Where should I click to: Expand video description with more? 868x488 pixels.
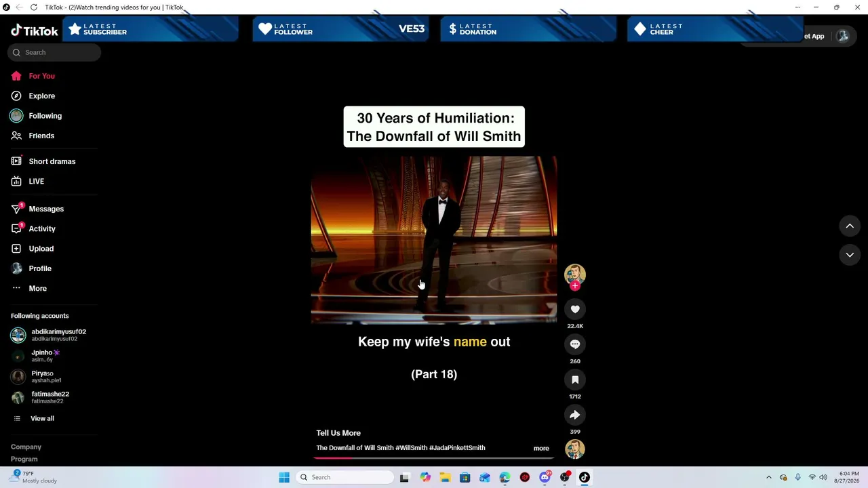tap(541, 448)
